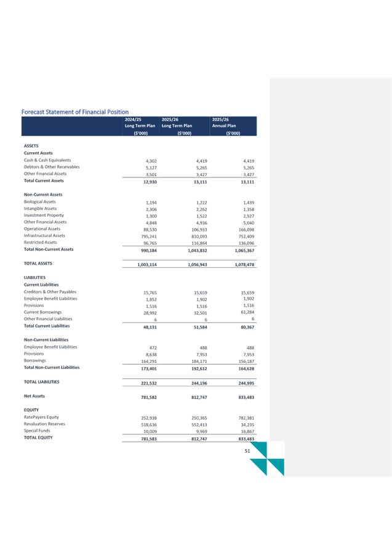The width and height of the screenshot is (392, 555).
Task: Click the value '990,184' in Total Non-Current Assets
Action: [149, 251]
